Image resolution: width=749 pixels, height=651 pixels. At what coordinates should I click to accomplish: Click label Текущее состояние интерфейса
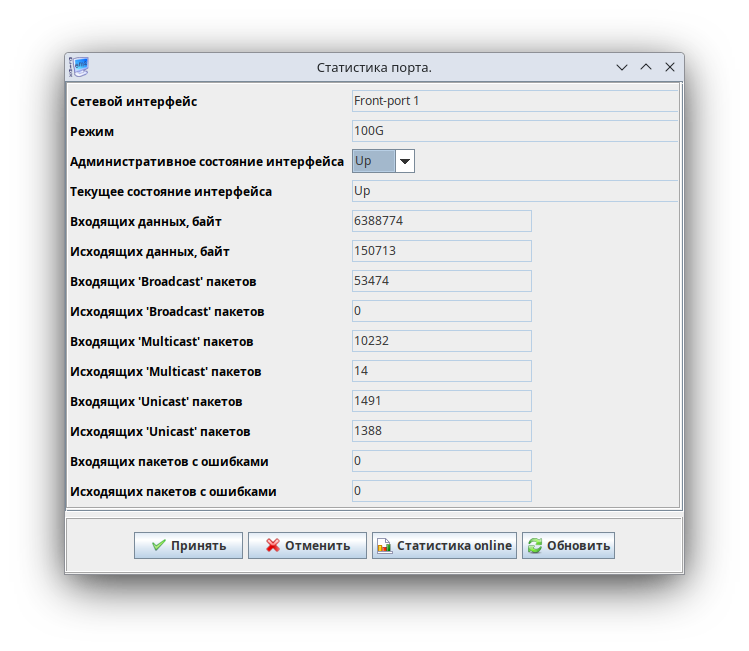pyautogui.click(x=171, y=192)
